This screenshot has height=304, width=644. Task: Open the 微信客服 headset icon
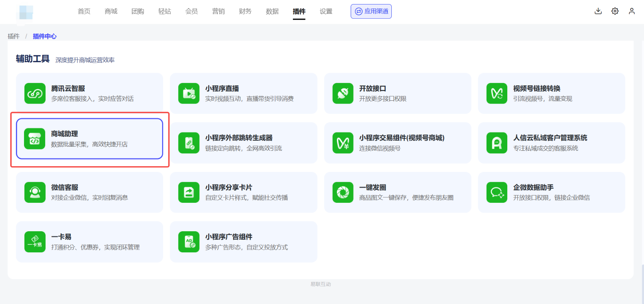[35, 192]
